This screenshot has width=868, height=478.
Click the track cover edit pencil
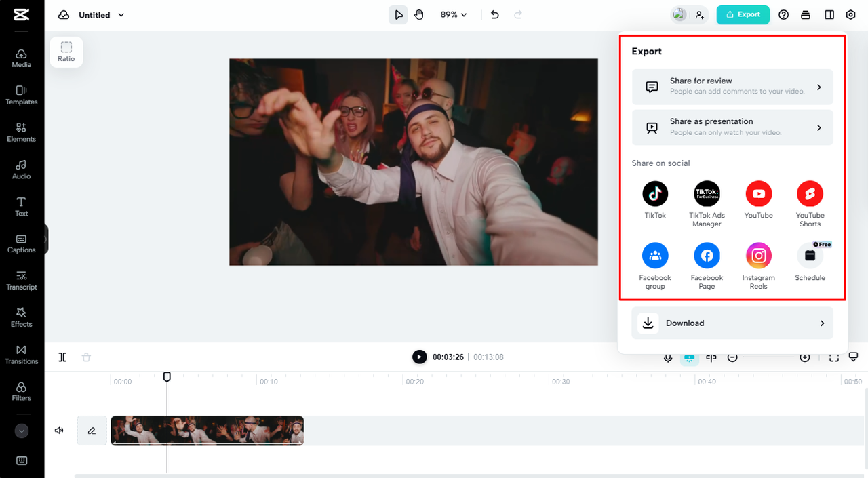coord(92,431)
